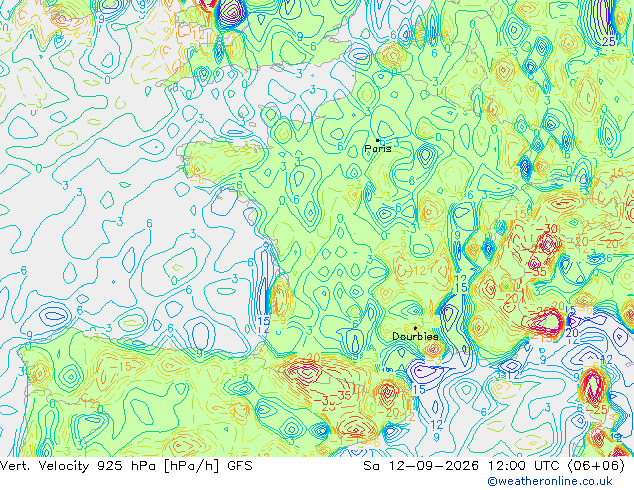
Task: Click the GFS model label
Action: (x=239, y=466)
